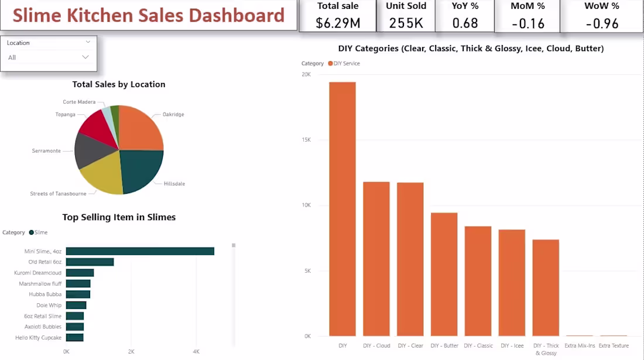This screenshot has height=360, width=644.
Task: Select the tallest DIY column
Action: pos(342,209)
